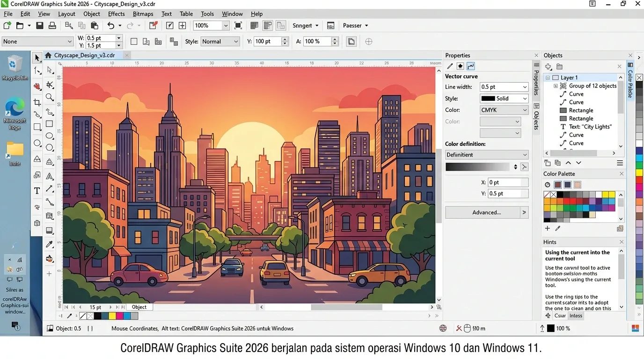Open the CMYK color dropdown
The width and height of the screenshot is (644, 359).
click(504, 110)
